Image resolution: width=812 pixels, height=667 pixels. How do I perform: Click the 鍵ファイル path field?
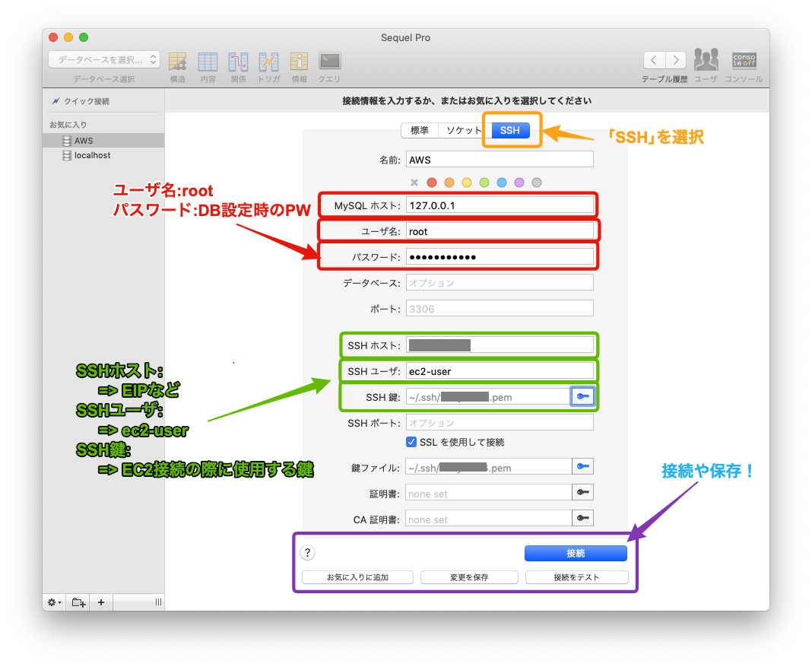(x=488, y=467)
